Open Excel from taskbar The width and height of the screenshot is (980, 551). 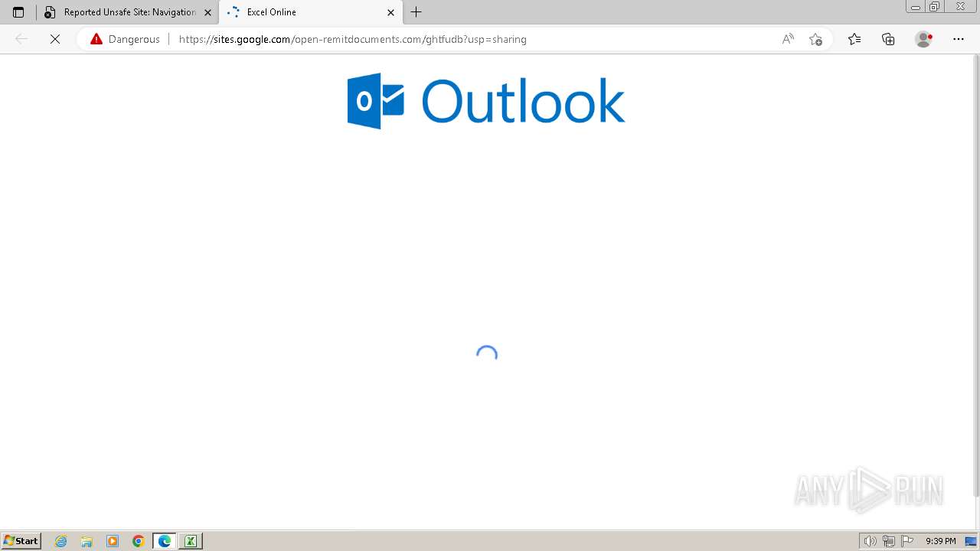pos(191,541)
